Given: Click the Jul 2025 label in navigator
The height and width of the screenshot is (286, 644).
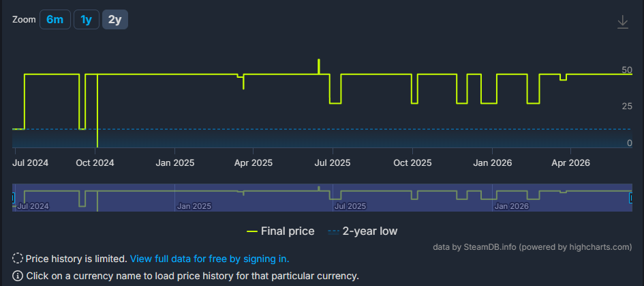Looking at the screenshot, I should [350, 206].
